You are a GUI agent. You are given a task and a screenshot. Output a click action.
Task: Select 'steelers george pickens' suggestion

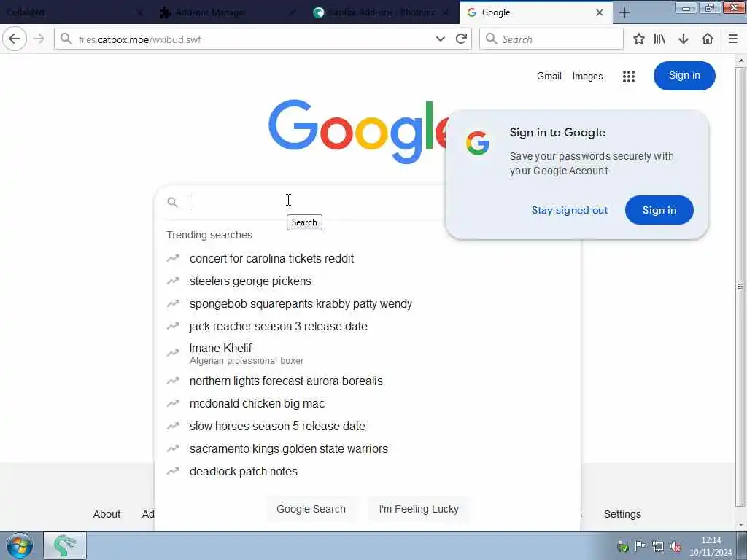point(368,281)
